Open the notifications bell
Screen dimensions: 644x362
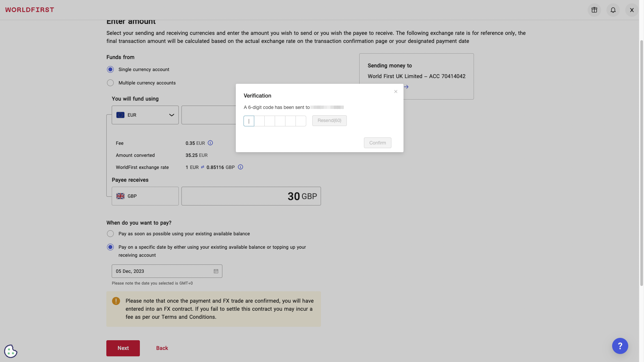tap(613, 10)
